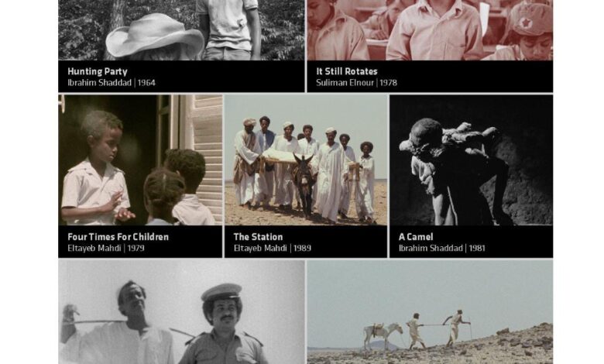Click the boy in white shirt image
Image resolution: width=604 pixels, height=364 pixels.
95,168
